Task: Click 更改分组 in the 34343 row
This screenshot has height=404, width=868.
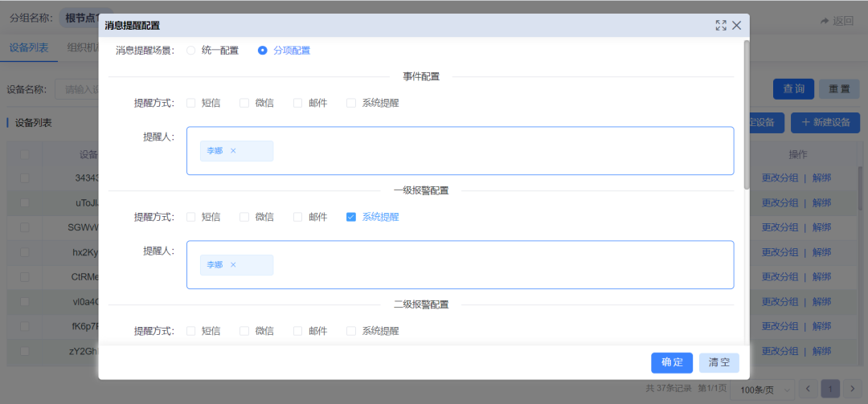Action: pos(780,178)
